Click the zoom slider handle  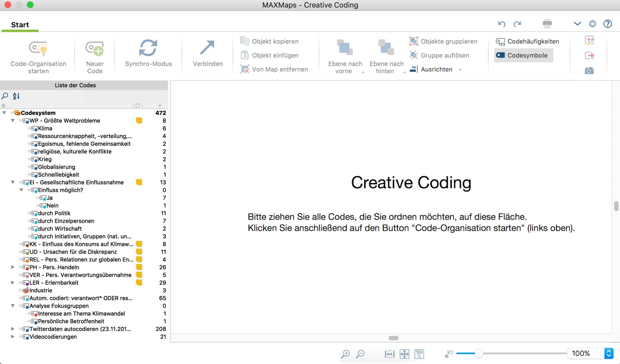coord(479,353)
